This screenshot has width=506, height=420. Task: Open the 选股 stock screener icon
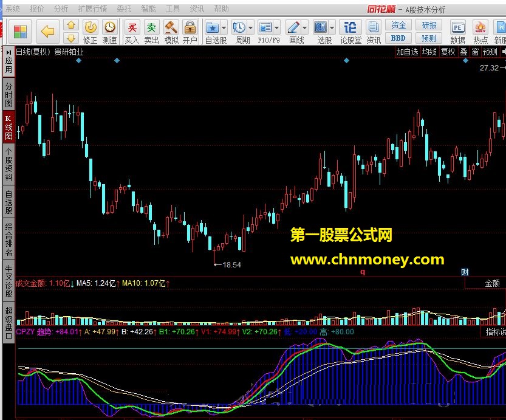click(321, 28)
